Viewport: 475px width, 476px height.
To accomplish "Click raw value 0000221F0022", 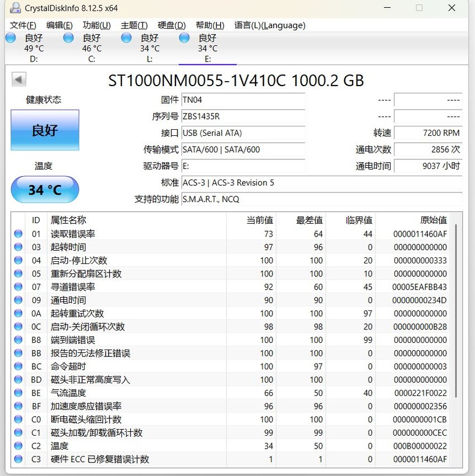I will tap(420, 393).
